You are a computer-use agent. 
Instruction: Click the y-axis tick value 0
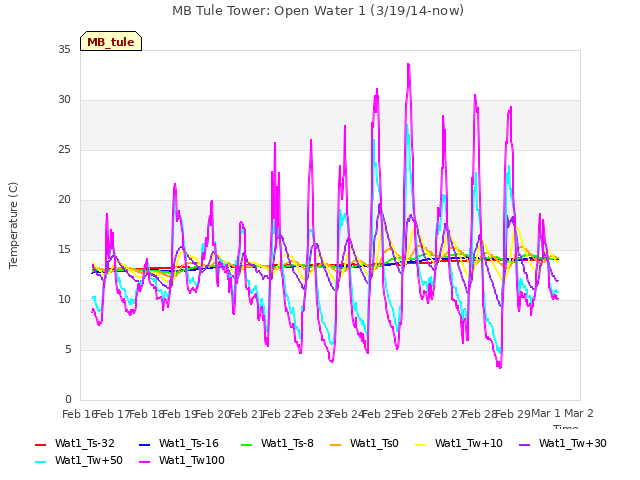[68, 399]
